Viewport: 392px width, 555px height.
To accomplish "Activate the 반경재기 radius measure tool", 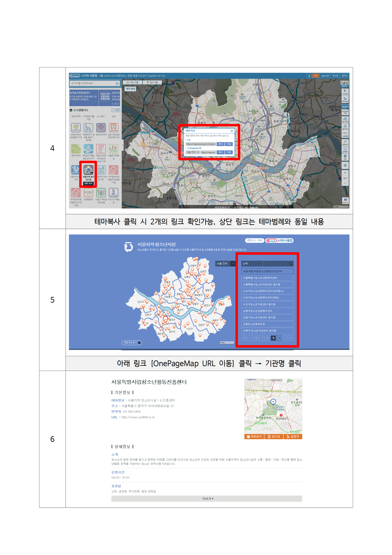I will (345, 150).
